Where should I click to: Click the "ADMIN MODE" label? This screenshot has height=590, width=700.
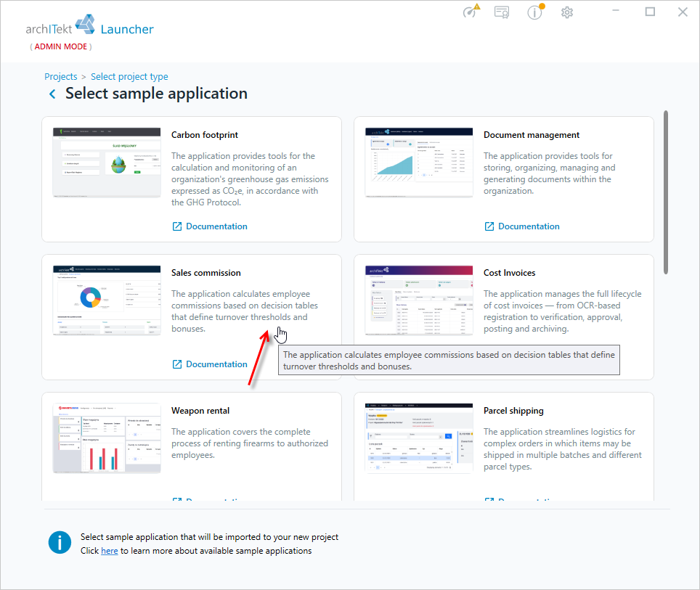click(x=61, y=46)
